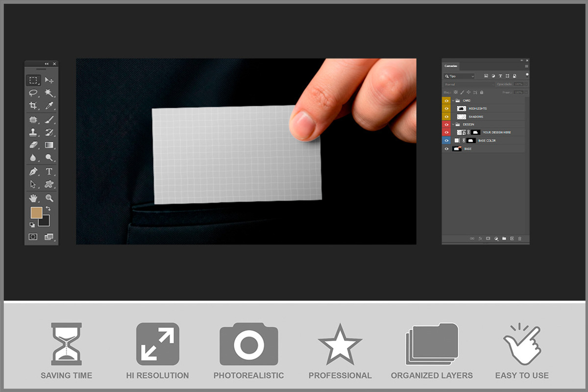
Task: Filter for text layers
Action: pos(500,76)
